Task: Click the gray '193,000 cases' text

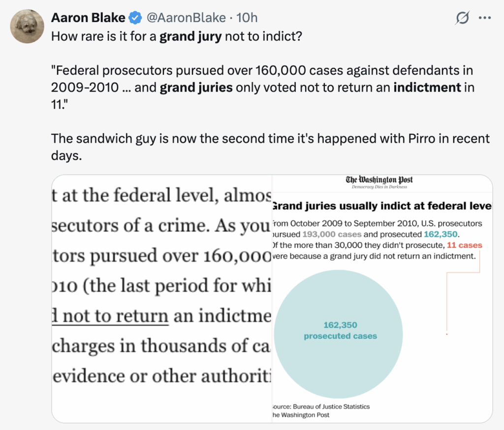Action: [332, 234]
